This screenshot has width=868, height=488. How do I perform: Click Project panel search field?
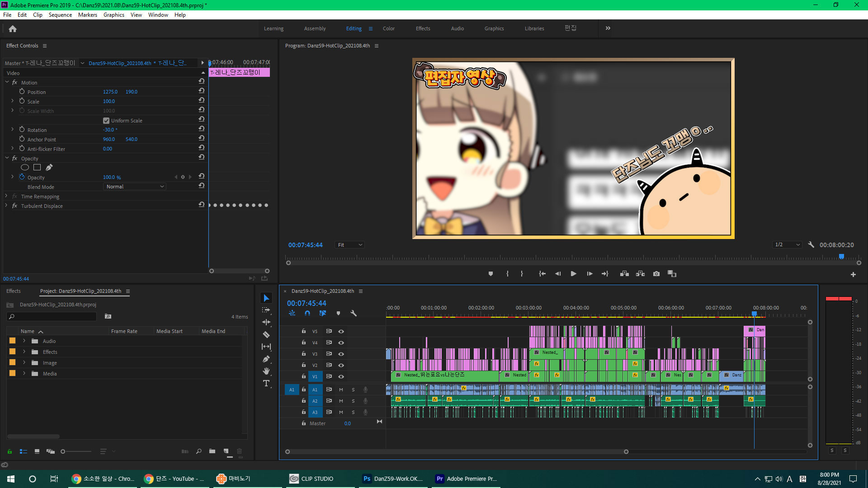pos(52,316)
